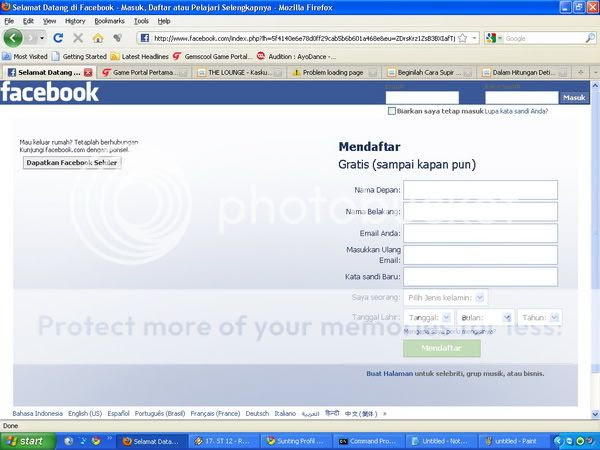This screenshot has width=600, height=450.
Task: Switch language to English (US)
Action: click(x=85, y=414)
